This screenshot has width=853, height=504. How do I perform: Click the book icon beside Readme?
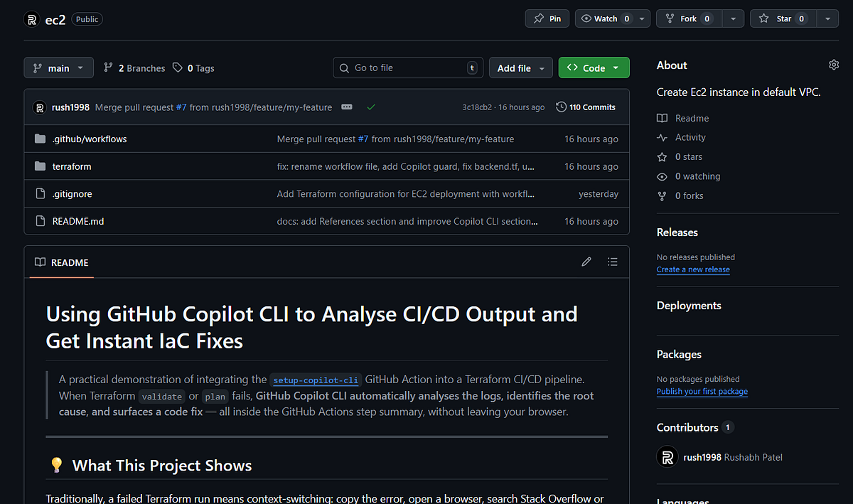coord(662,118)
